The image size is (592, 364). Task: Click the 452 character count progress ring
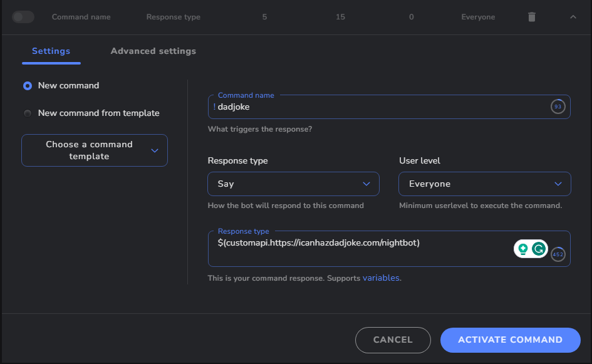coord(558,255)
